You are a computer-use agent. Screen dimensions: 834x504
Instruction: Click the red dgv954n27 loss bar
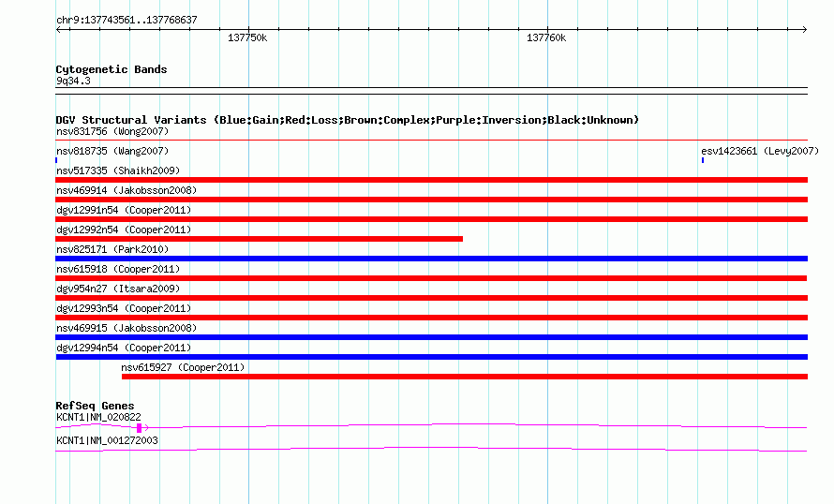click(431, 298)
